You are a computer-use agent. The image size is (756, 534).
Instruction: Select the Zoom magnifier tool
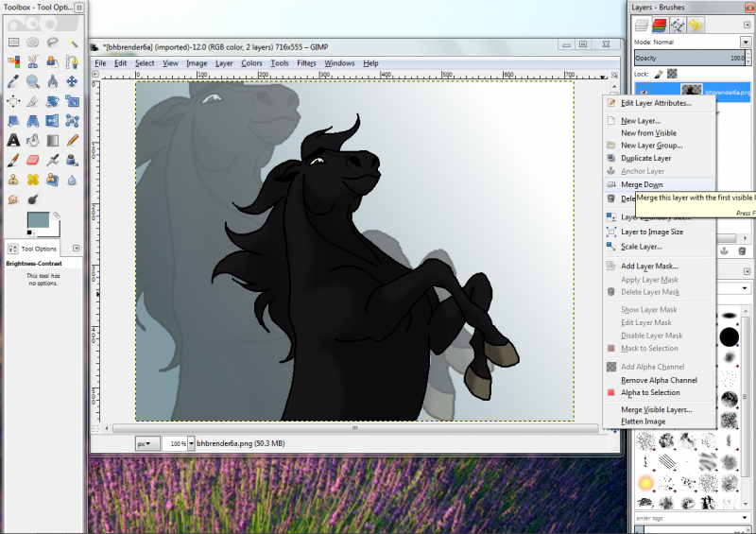click(33, 81)
